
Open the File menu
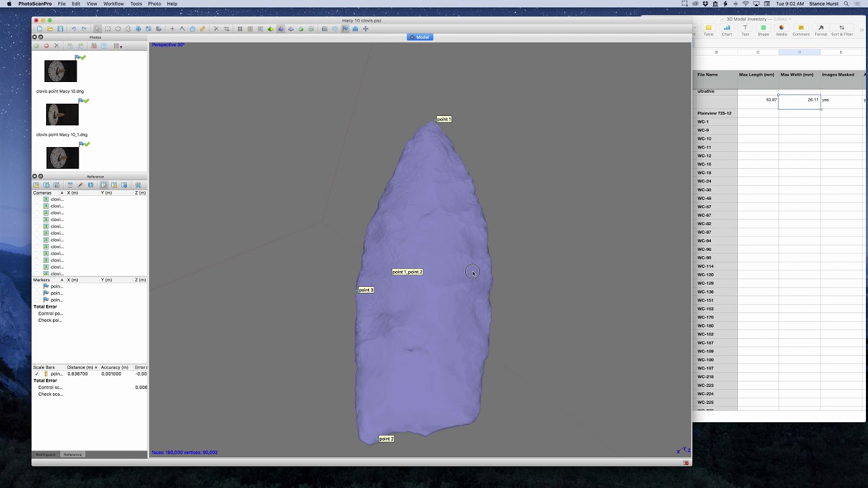[62, 4]
